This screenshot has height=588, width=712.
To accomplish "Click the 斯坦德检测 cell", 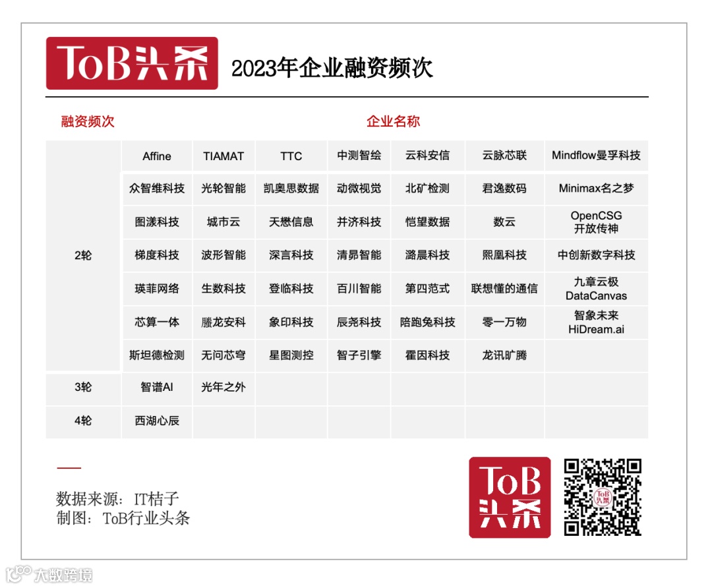I will [x=157, y=355].
